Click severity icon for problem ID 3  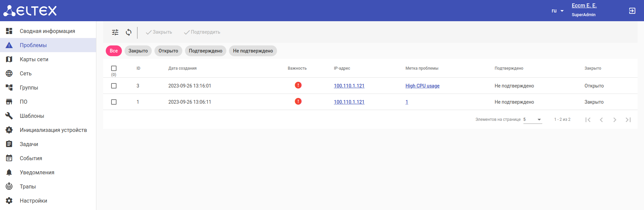pos(298,85)
